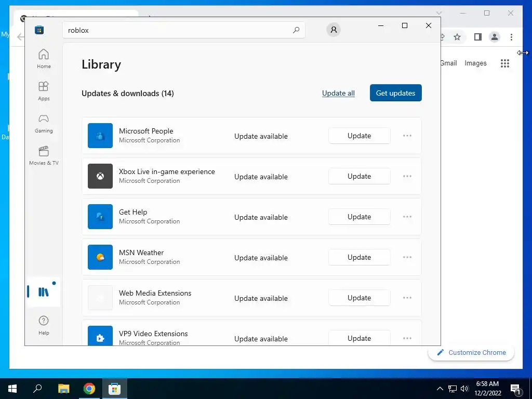Click the Store search box containing roblox
This screenshot has width=532, height=399.
183,30
